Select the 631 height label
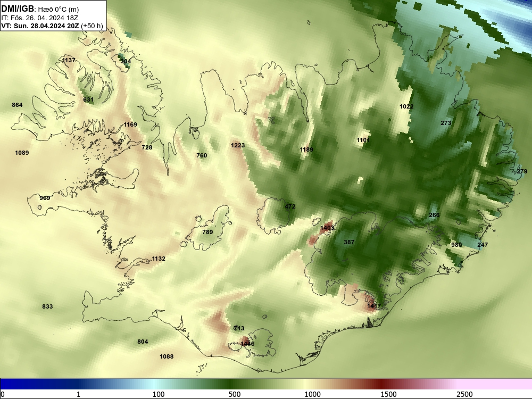 click(x=88, y=99)
